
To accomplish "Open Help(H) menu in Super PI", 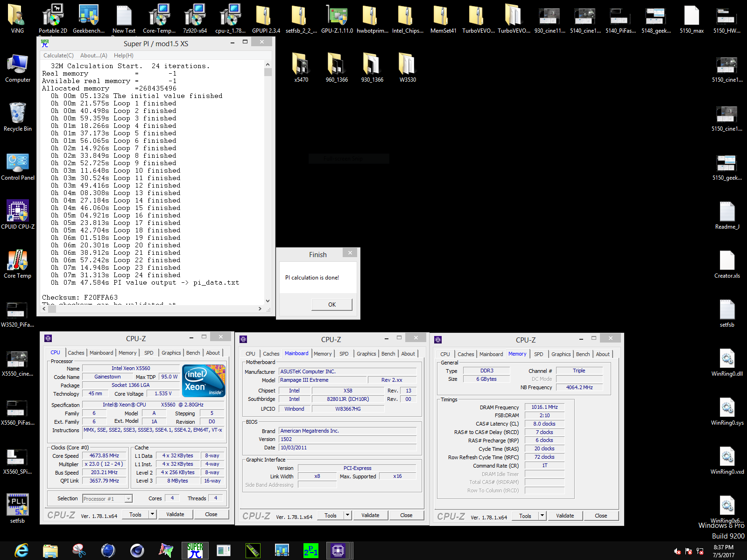I will [123, 56].
